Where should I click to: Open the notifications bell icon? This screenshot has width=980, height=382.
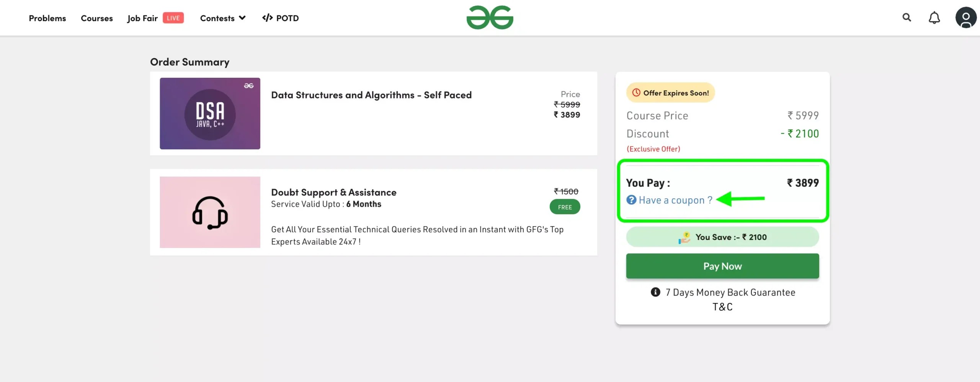click(x=934, y=18)
